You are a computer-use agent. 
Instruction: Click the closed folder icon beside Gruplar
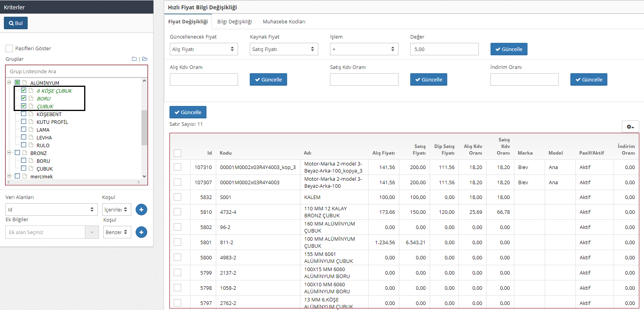pos(134,59)
